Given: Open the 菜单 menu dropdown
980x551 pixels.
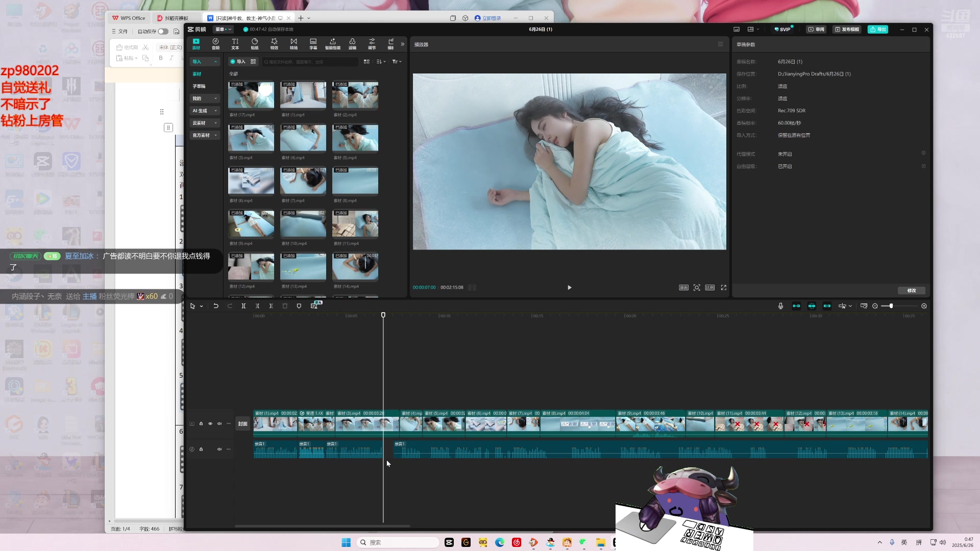Looking at the screenshot, I should tap(223, 30).
